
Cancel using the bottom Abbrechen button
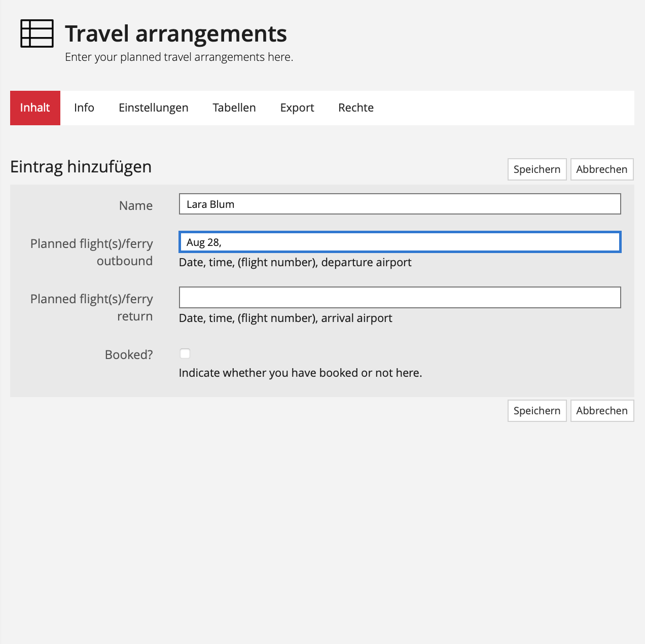(602, 411)
